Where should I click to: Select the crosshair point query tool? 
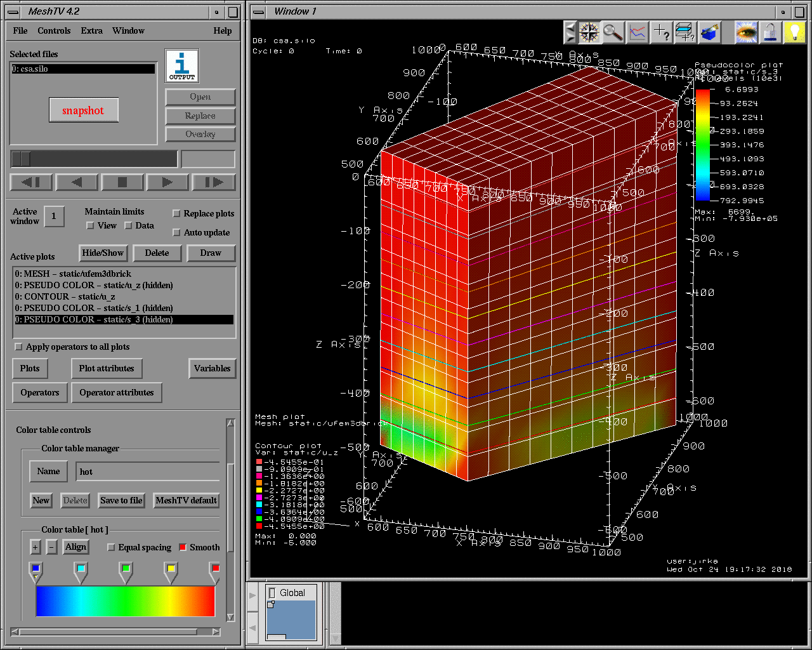(x=662, y=32)
